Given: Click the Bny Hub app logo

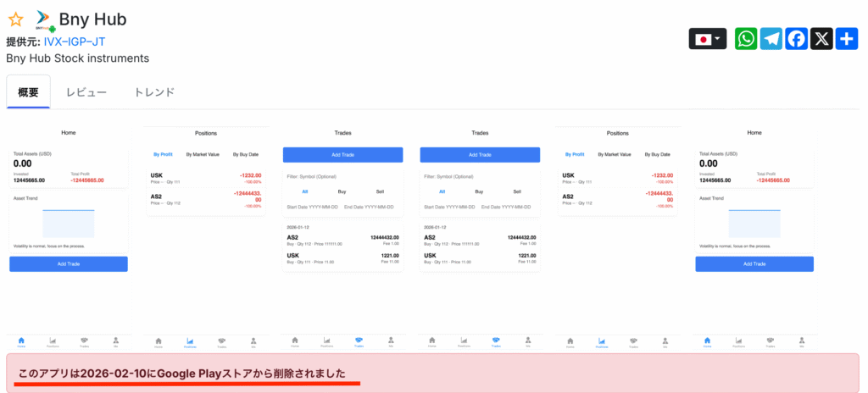Looking at the screenshot, I should [46, 20].
